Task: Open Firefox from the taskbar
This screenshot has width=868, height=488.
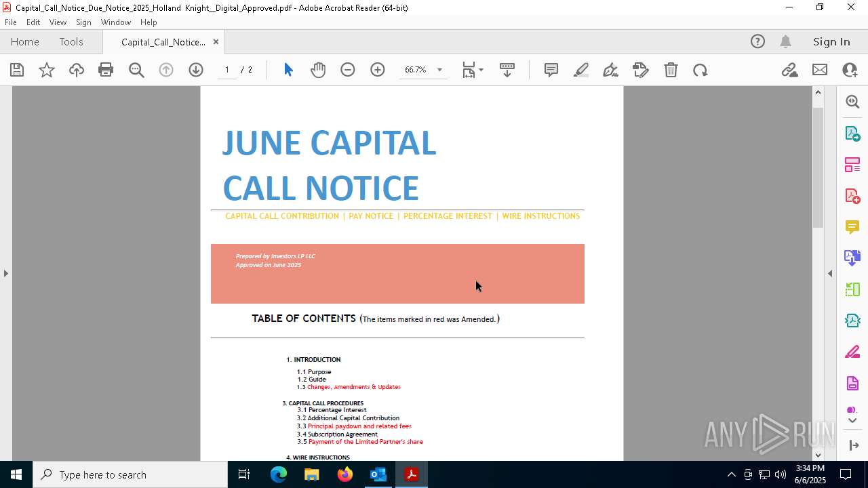Action: coord(345,474)
